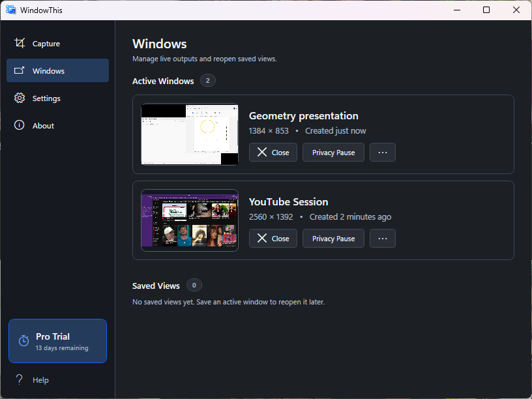Viewport: 532px width, 399px height.
Task: Click the Capture crop icon
Action: (20, 43)
